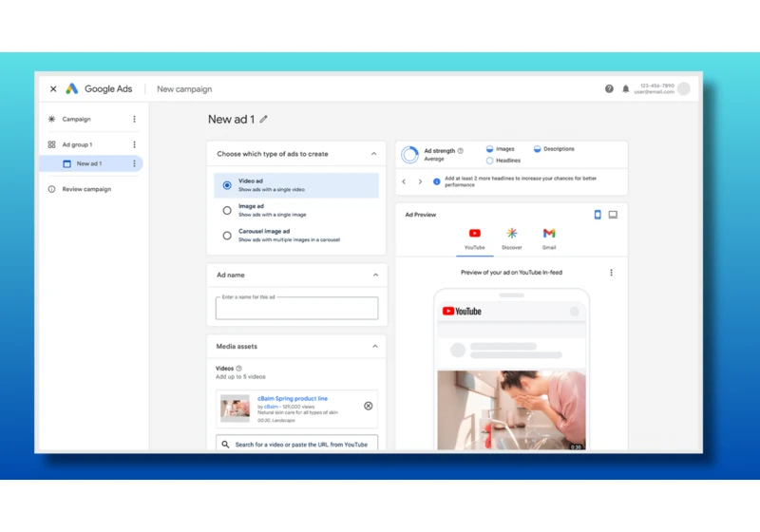Click the face-washing video in phone preview
Screen dimensions: 760x532
511,410
